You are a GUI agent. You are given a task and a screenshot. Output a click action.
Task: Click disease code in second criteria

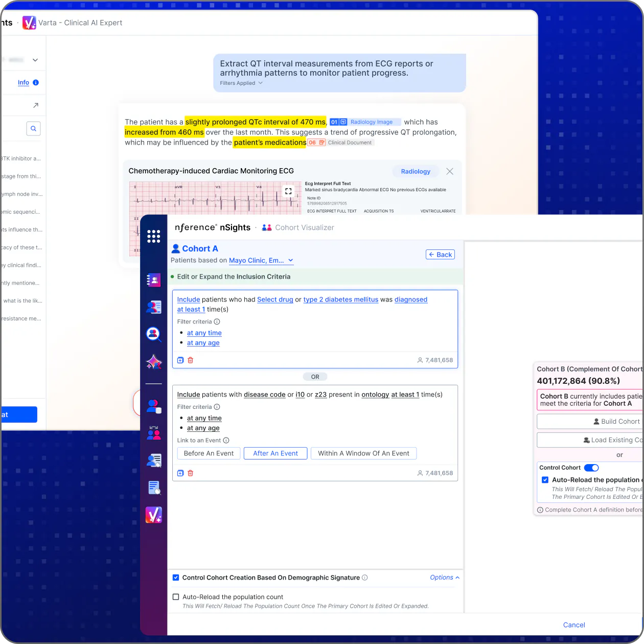pos(265,395)
